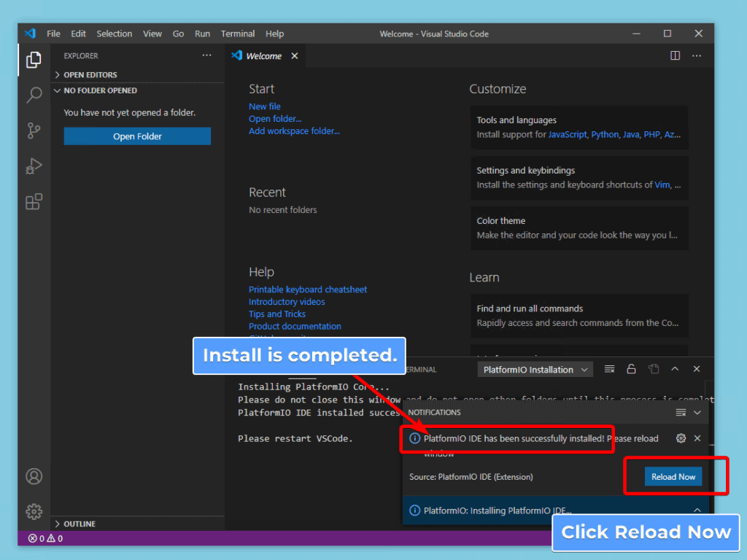
Task: Click the Reload Now button
Action: [673, 477]
